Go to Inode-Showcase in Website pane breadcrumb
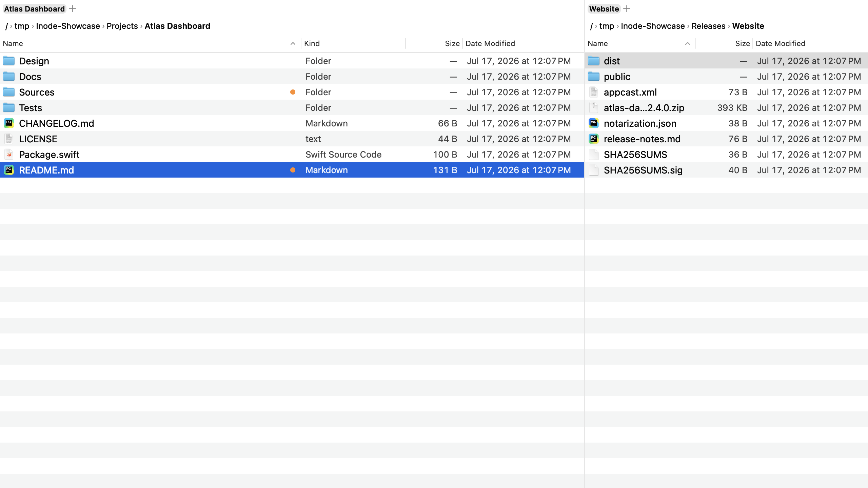The image size is (868, 488). point(653,26)
